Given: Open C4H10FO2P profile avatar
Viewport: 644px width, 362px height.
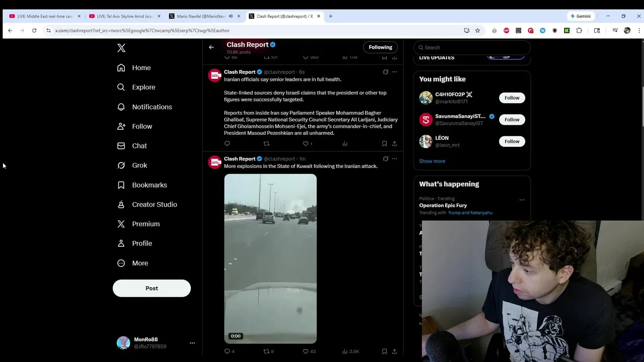Looking at the screenshot, I should 426,98.
